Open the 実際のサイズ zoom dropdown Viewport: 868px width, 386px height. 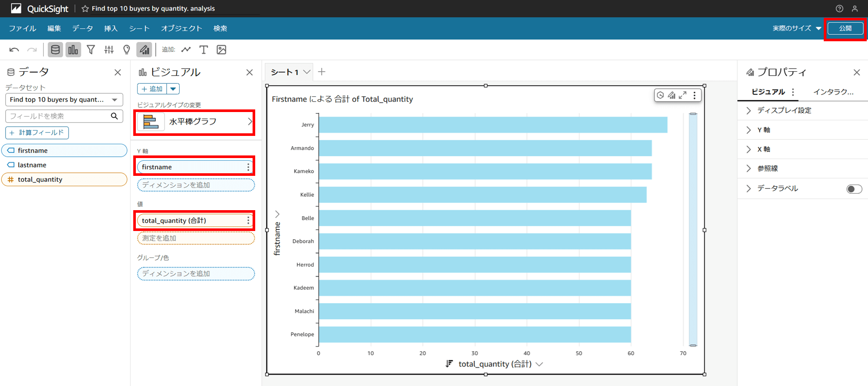(x=797, y=28)
